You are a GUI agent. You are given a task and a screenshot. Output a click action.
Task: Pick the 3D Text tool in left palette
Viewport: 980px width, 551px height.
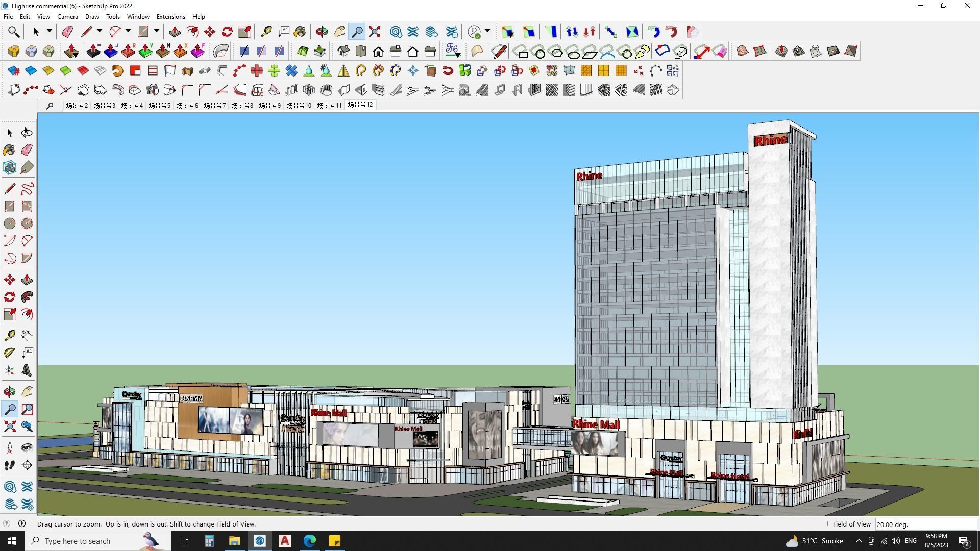[x=27, y=370]
